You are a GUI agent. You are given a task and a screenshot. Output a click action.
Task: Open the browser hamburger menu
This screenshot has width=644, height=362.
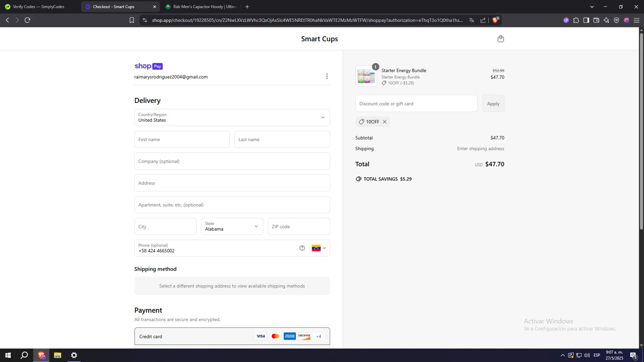pyautogui.click(x=637, y=20)
